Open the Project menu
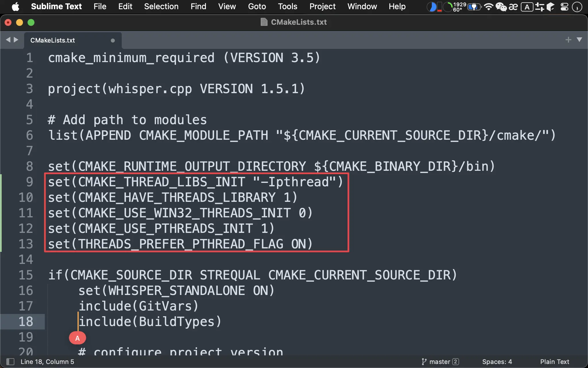 click(322, 6)
